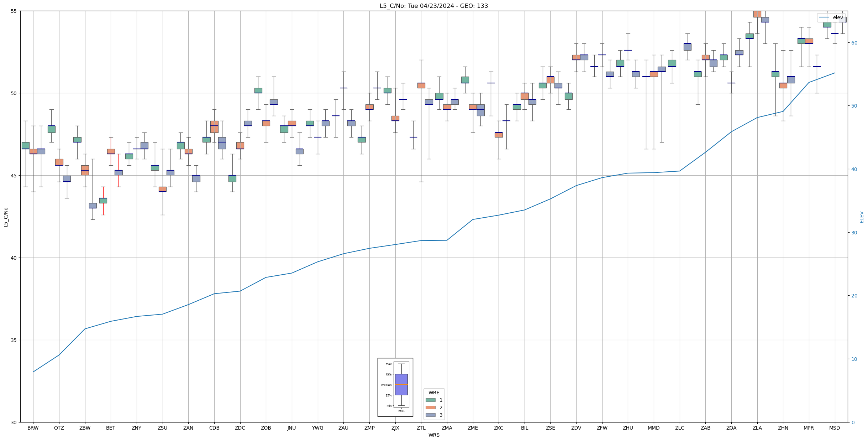
Task: Click the ZTL station tick label
Action: pos(421,428)
